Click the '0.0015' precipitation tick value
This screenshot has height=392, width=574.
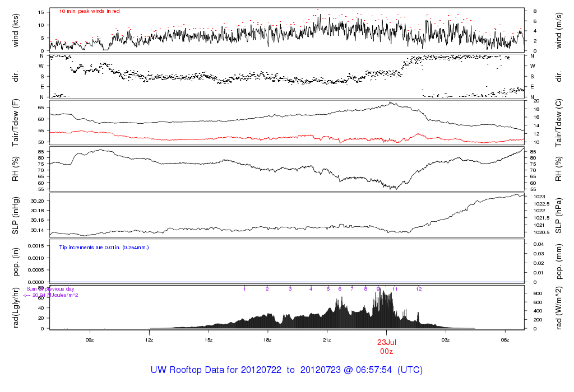36,246
